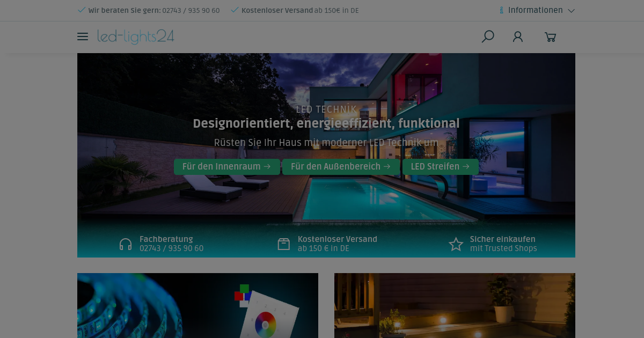Click the star icon for Trusted Shops
This screenshot has width=644, height=338.
coord(456,244)
